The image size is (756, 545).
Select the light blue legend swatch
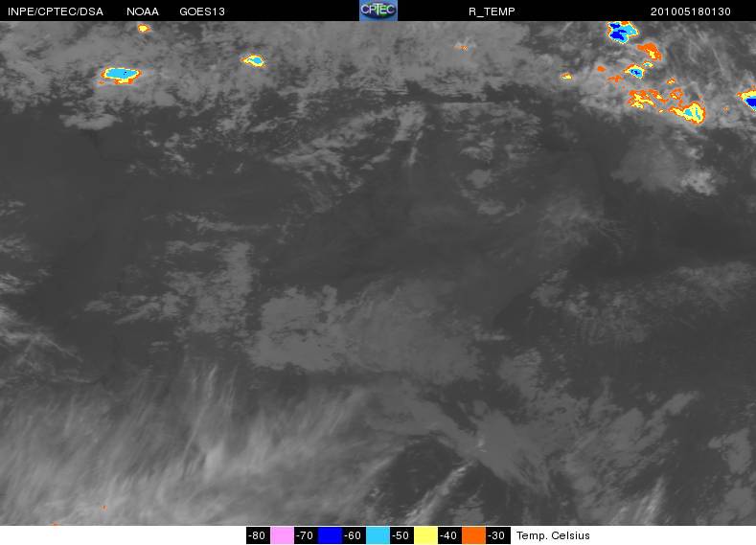(378, 535)
